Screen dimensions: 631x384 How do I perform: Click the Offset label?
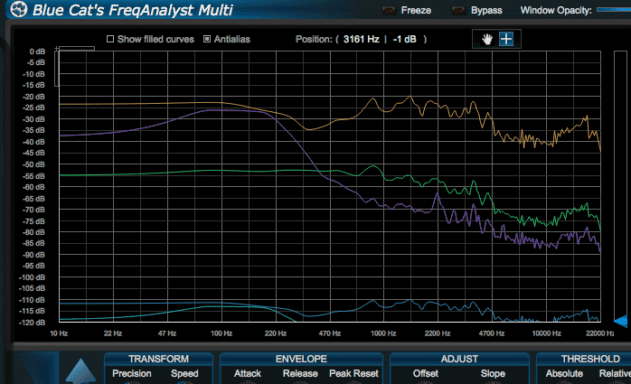pyautogui.click(x=425, y=374)
